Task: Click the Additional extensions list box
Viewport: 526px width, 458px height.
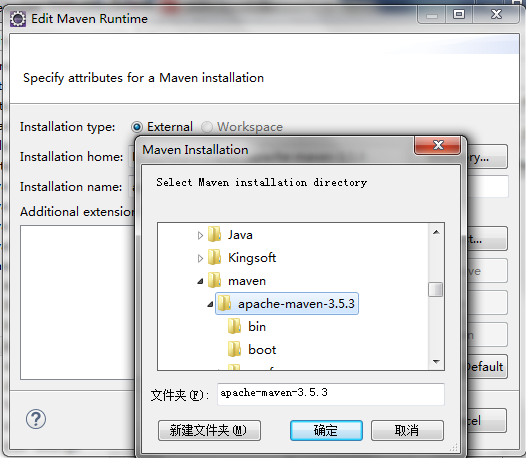Action: tap(77, 302)
